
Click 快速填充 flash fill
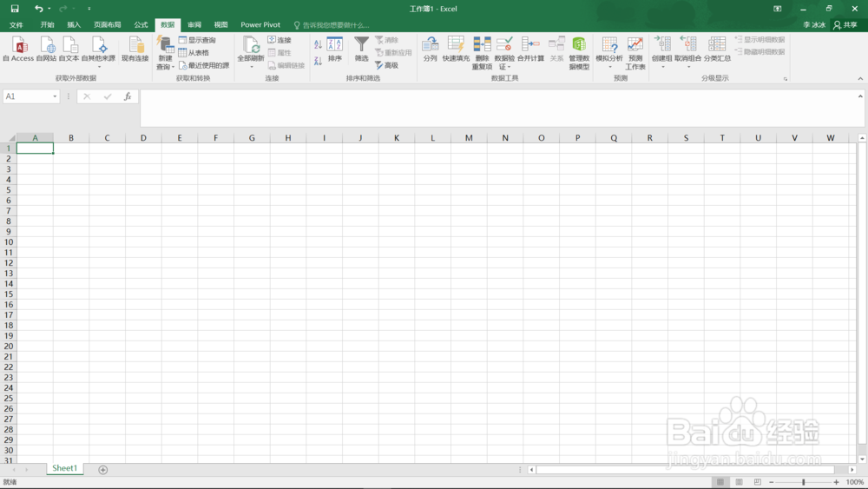click(456, 50)
